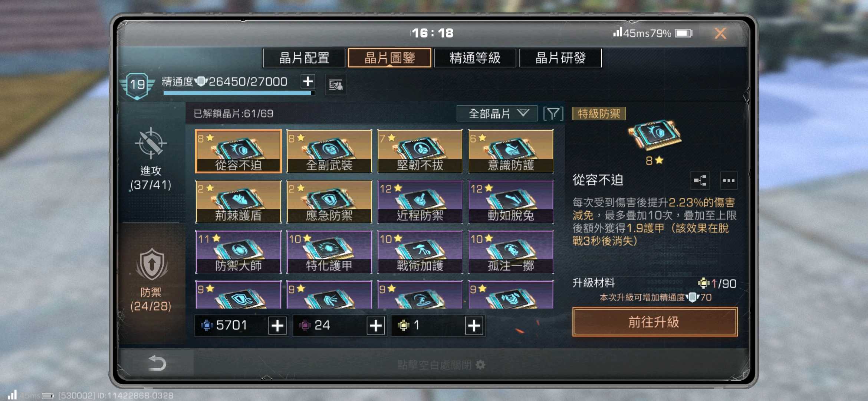Select the 全副武裝 chip card

click(x=329, y=151)
